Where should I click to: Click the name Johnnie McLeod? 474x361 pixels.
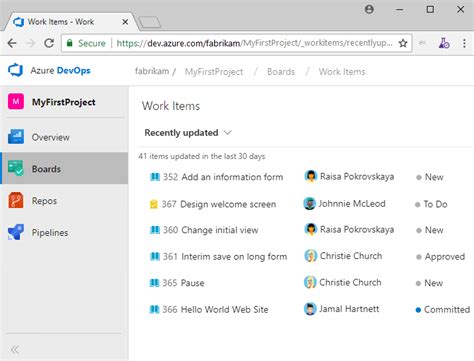(x=352, y=203)
